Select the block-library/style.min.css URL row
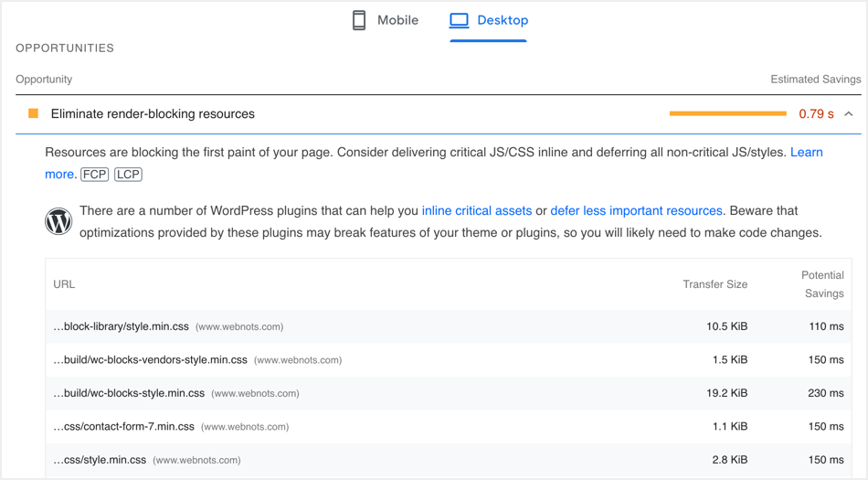Image resolution: width=868 pixels, height=480 pixels. tap(122, 326)
